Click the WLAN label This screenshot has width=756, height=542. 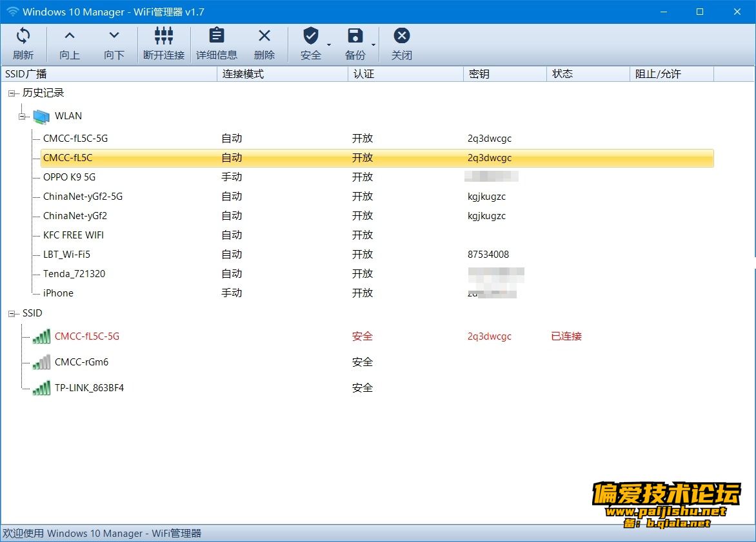68,115
